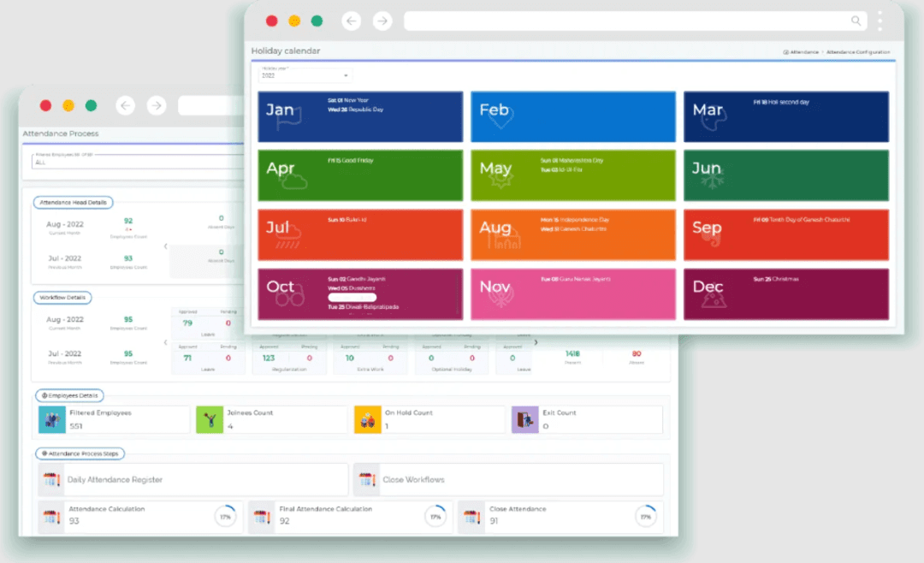924x563 pixels.
Task: Click the Filtered Employees icon
Action: pos(50,419)
